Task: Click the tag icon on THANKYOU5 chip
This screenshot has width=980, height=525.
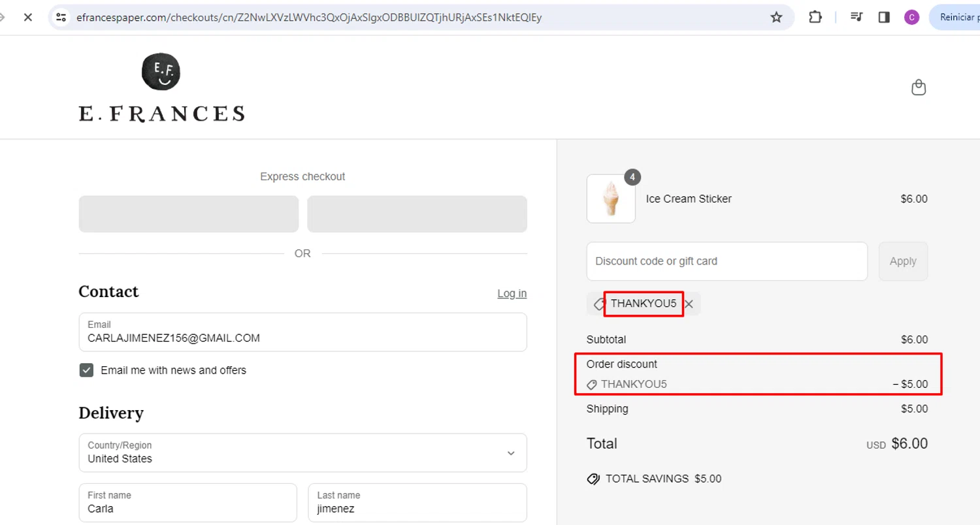Action: click(x=599, y=304)
